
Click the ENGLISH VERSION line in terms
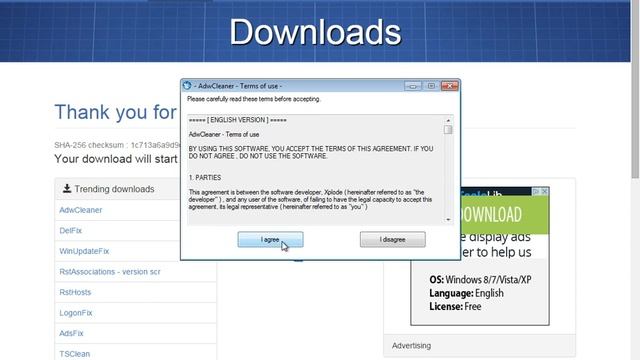pos(238,120)
